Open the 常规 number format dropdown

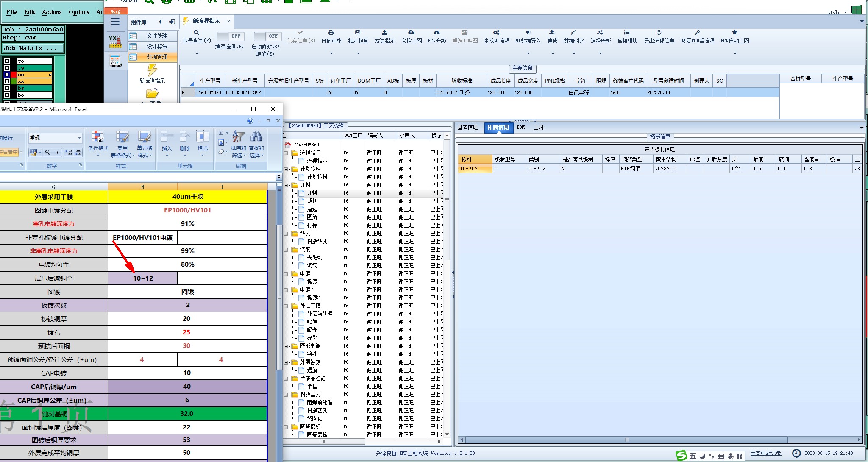click(79, 138)
